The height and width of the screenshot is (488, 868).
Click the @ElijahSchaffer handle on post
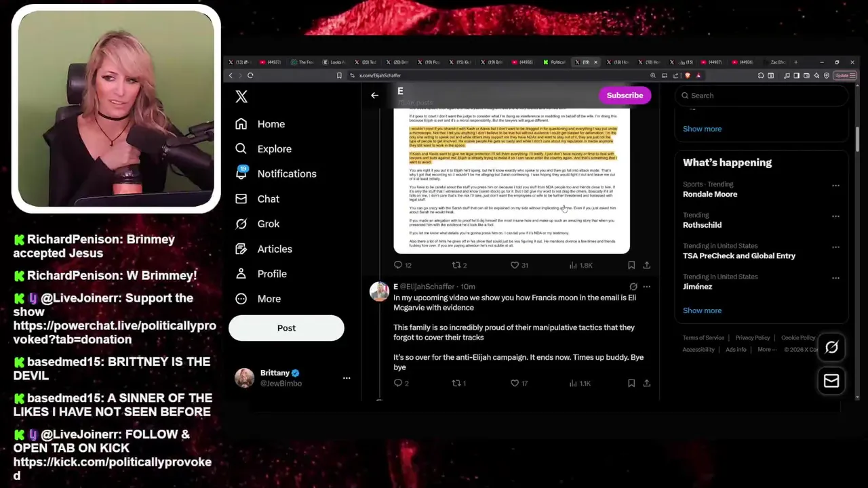click(x=427, y=287)
